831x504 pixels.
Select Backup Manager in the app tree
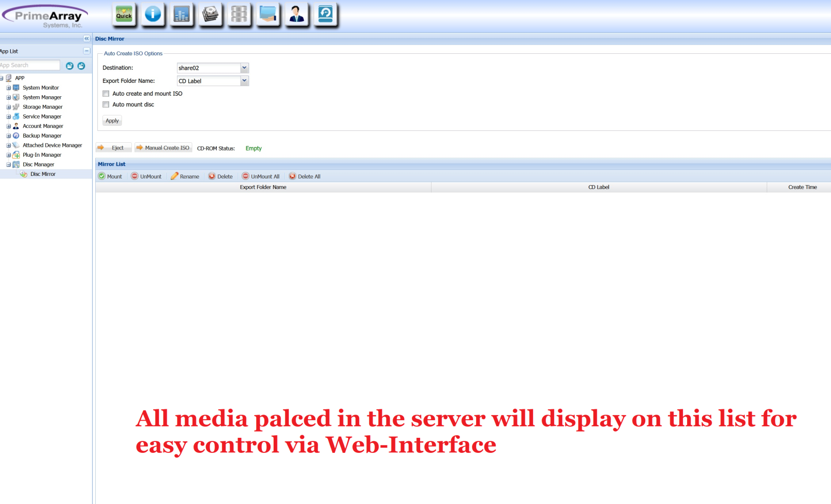tap(42, 136)
